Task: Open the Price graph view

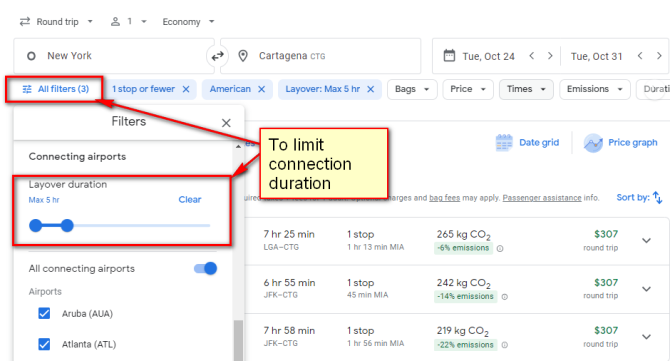Action: 620,143
